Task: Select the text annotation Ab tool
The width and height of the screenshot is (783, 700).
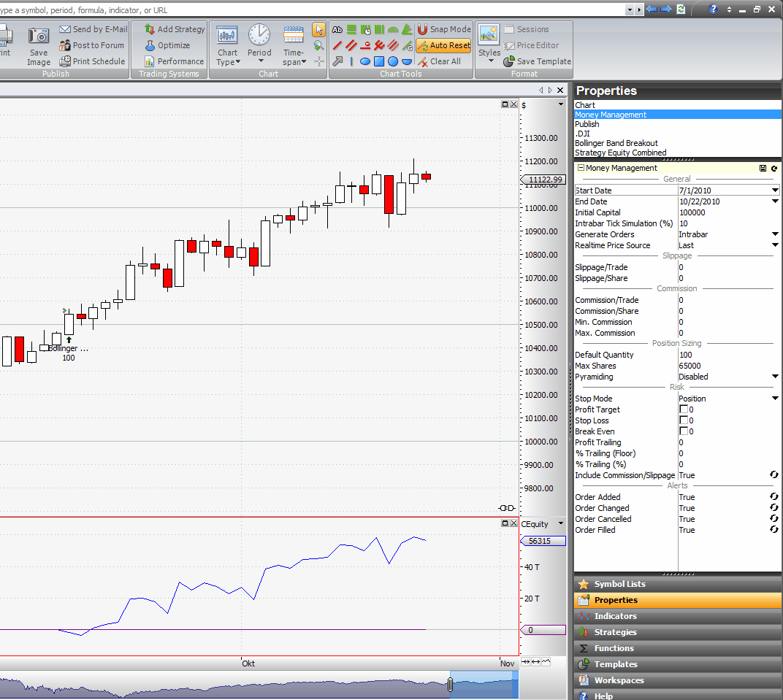Action: [x=337, y=29]
